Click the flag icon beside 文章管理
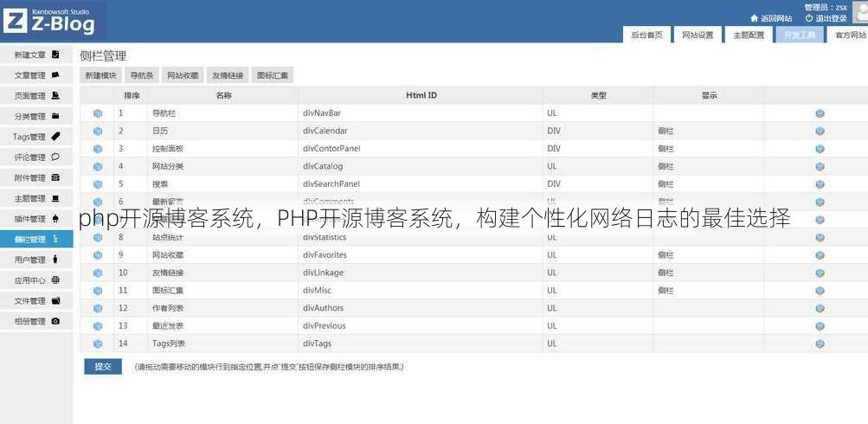 [x=55, y=74]
